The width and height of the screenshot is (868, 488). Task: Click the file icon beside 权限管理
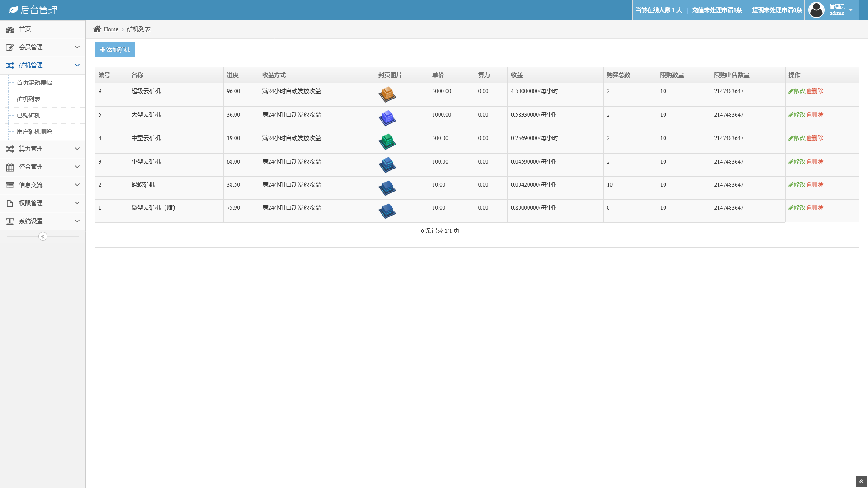tap(10, 203)
